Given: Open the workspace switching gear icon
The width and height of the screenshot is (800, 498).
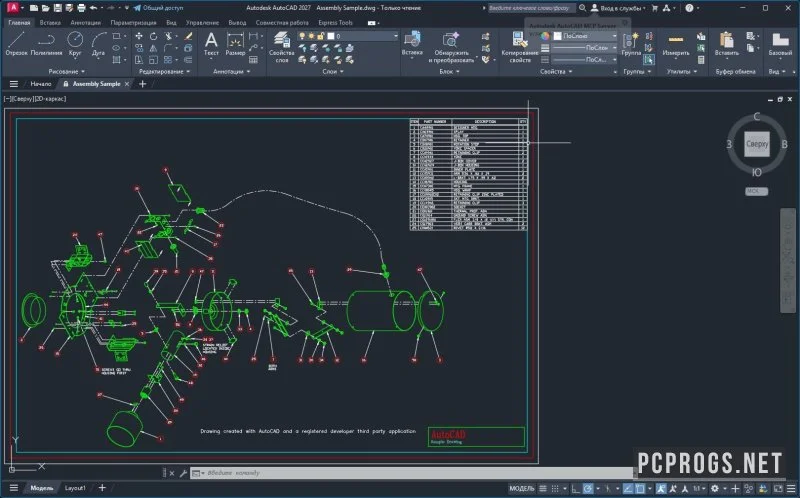Looking at the screenshot, I should [x=715, y=489].
